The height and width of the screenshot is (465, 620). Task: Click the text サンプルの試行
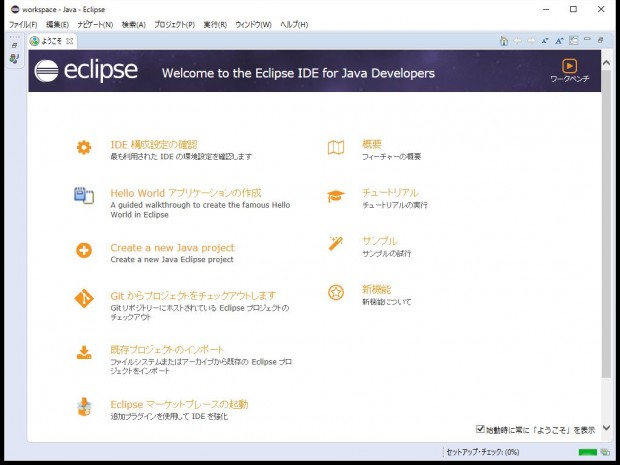tap(387, 253)
